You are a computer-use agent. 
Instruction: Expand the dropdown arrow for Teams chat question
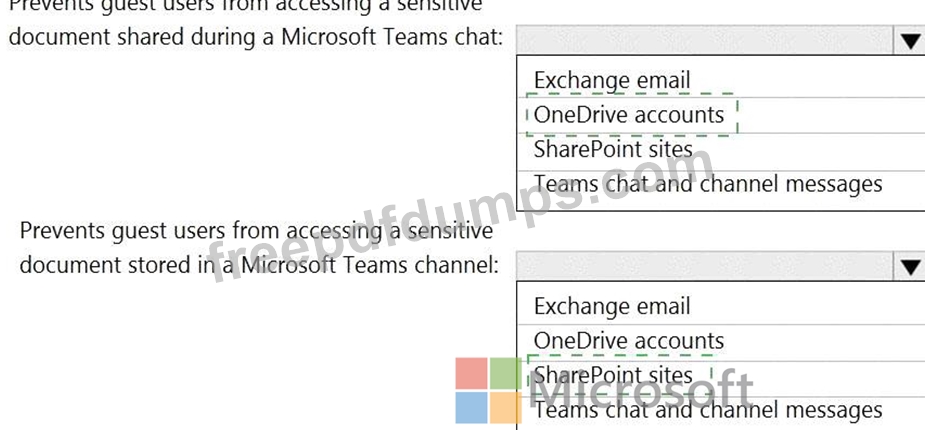coord(910,41)
